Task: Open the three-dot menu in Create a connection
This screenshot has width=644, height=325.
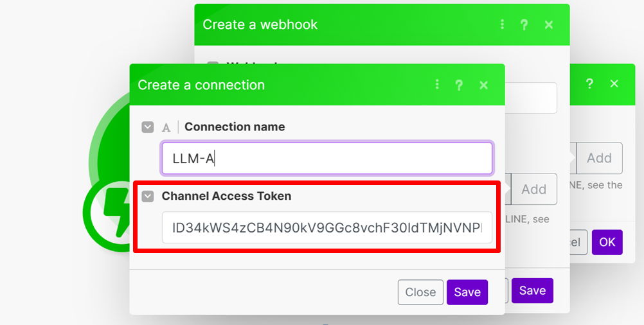Action: (x=437, y=85)
